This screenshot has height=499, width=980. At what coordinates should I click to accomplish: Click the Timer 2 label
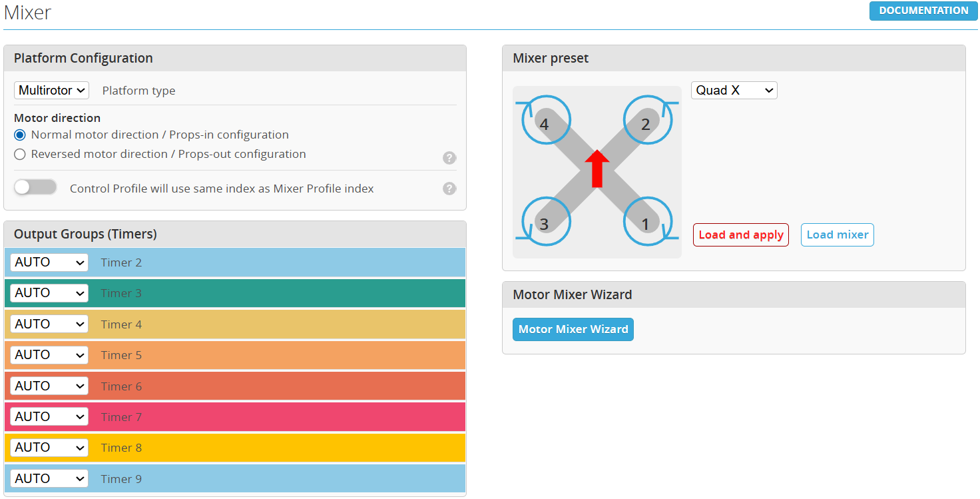(121, 262)
